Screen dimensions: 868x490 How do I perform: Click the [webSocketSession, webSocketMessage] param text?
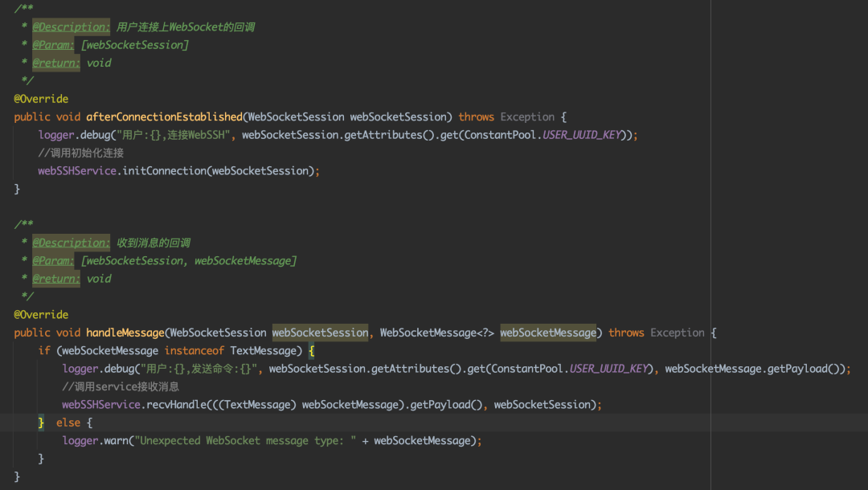(x=189, y=260)
